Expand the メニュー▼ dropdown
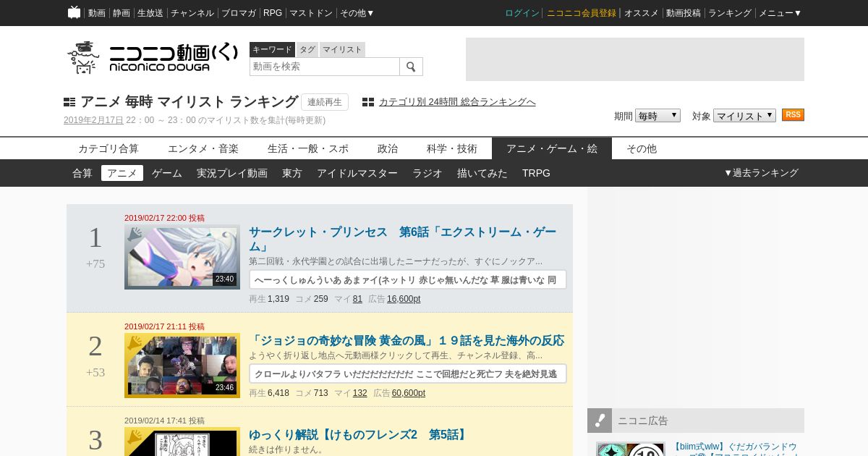868x456 pixels. [780, 13]
